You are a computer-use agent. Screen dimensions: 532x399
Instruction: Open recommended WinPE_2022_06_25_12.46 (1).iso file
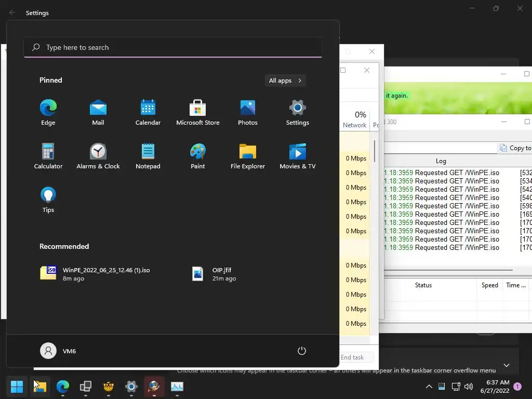pos(96,274)
